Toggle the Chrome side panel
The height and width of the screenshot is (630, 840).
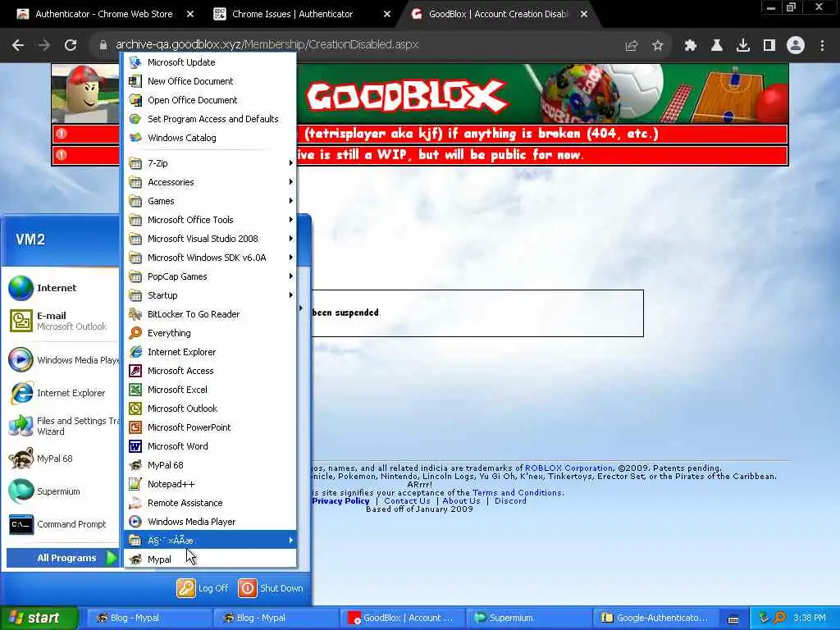pyautogui.click(x=769, y=45)
